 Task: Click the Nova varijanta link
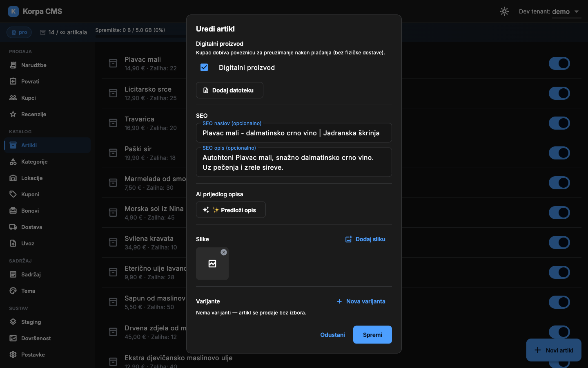coord(361,301)
